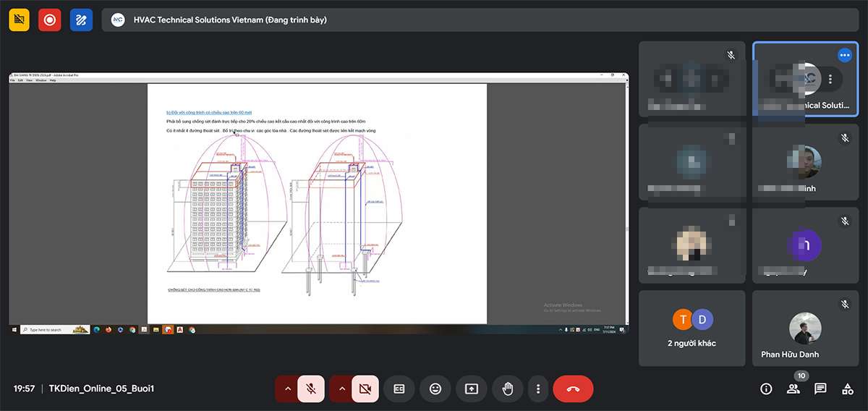This screenshot has height=411, width=868.
Task: Click notification center icon in shared taskbar
Action: click(x=622, y=329)
